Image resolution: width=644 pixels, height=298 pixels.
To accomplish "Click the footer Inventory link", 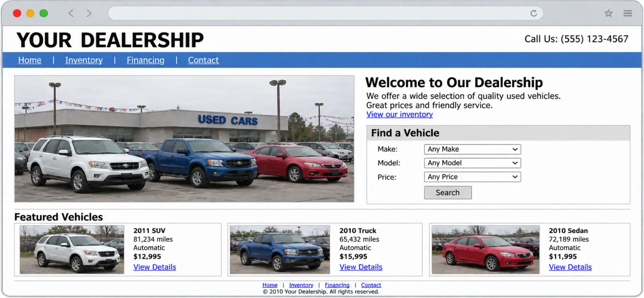I will pyautogui.click(x=301, y=285).
